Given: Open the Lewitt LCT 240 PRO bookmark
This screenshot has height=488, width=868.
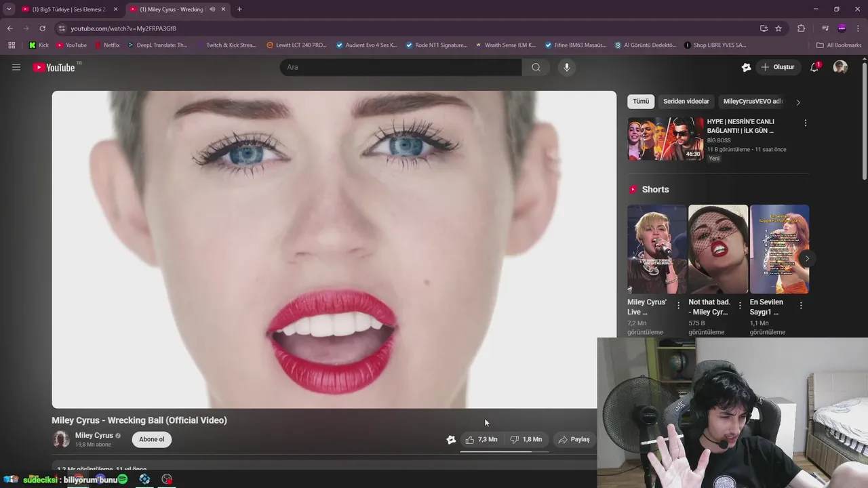Looking at the screenshot, I should (x=296, y=45).
